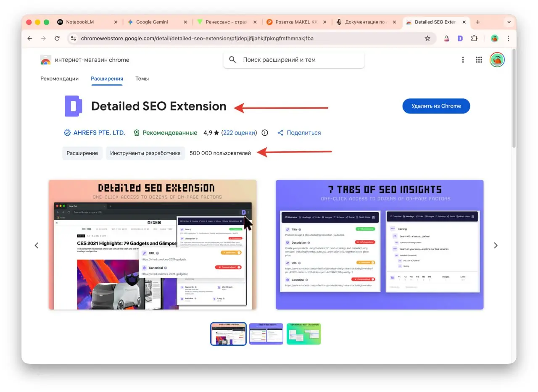The height and width of the screenshot is (392, 538).
Task: Bookmark this page with the star icon
Action: [427, 38]
